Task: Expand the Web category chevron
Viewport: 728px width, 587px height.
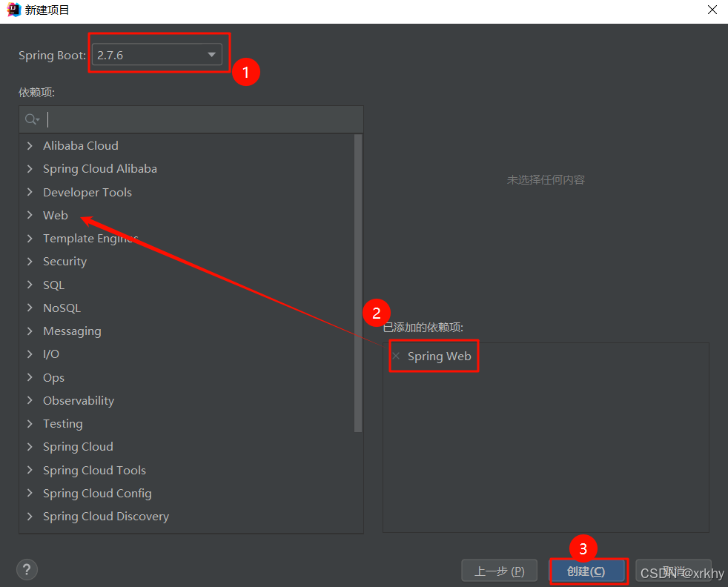Action: [x=30, y=216]
